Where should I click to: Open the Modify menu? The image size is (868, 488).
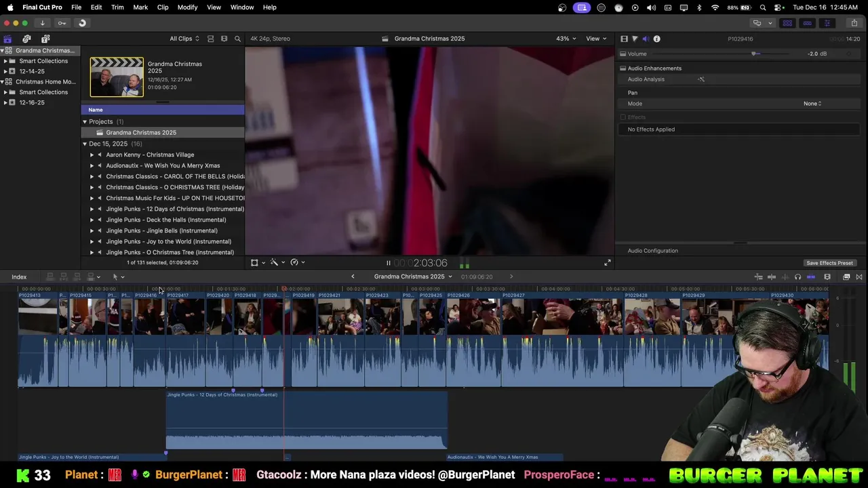click(x=187, y=7)
